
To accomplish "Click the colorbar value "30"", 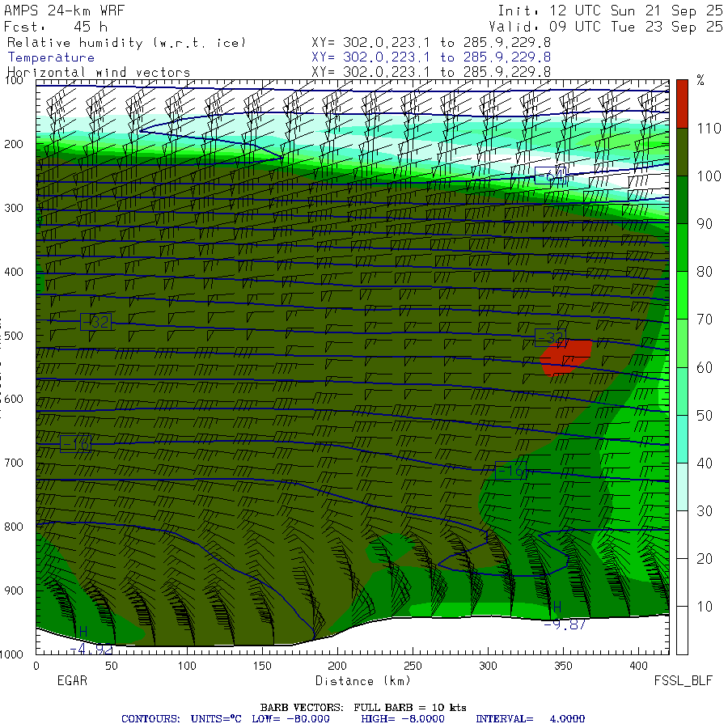I will click(705, 510).
